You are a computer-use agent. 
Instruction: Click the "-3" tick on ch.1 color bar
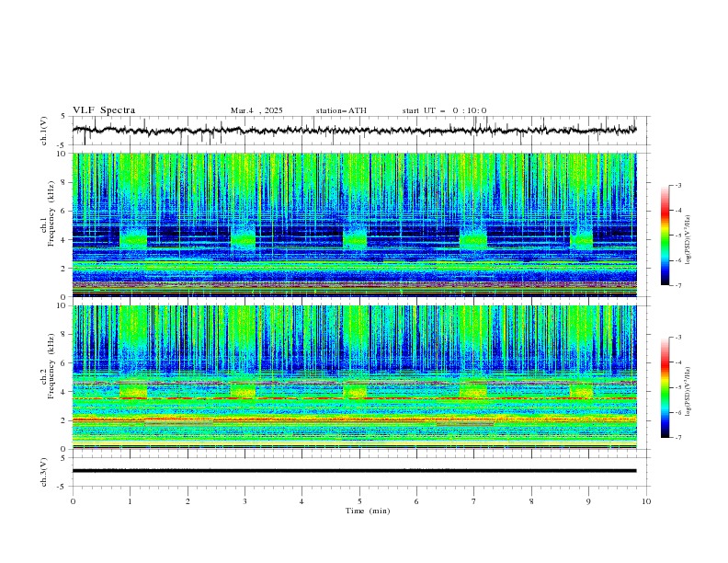point(677,185)
